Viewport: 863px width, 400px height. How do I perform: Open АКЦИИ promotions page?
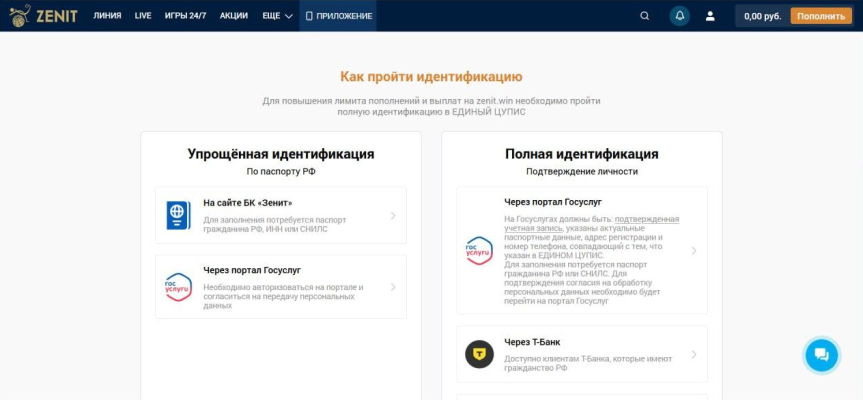point(234,16)
